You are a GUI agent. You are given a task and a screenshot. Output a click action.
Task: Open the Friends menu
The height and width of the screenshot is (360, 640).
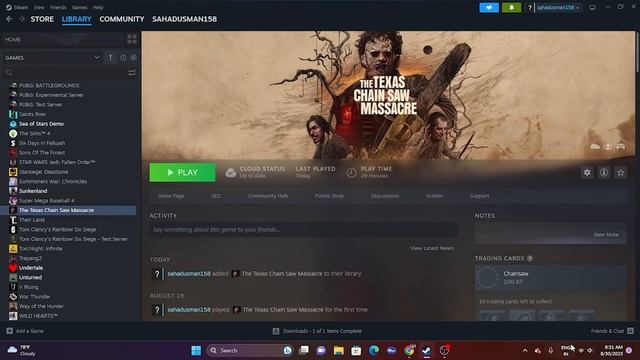(58, 7)
